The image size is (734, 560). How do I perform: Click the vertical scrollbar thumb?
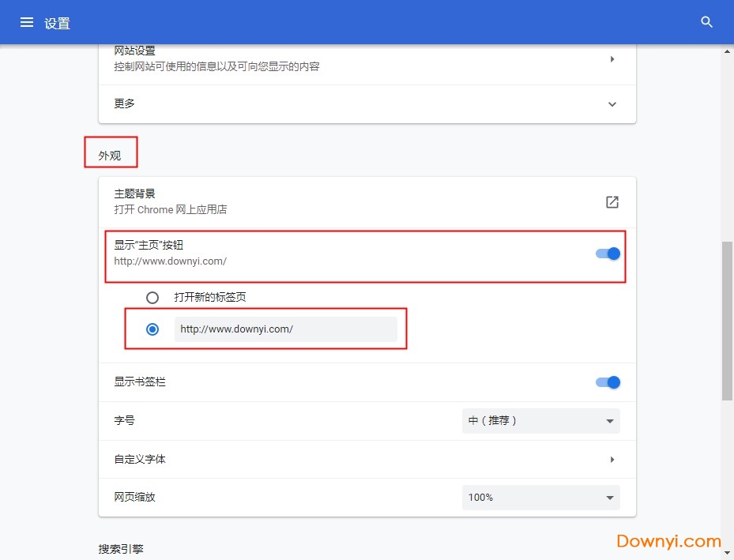(x=727, y=320)
